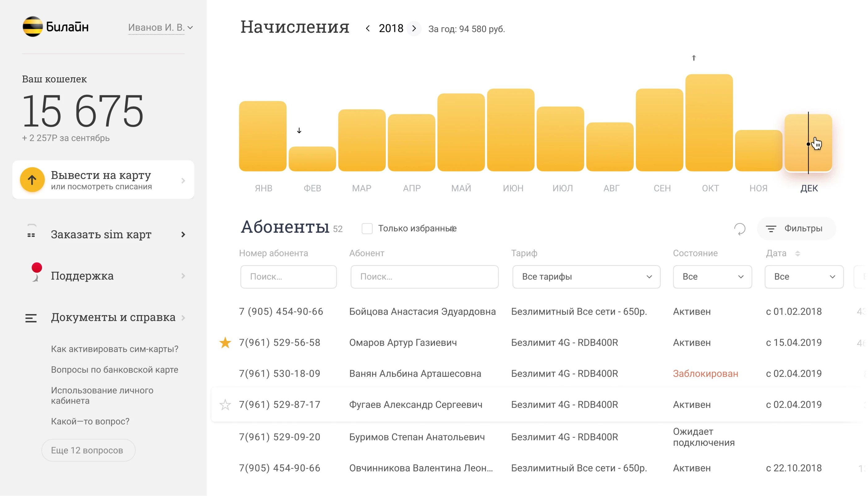Click date с 15.04.2019
Screen dimensions: 868x496
pos(794,342)
